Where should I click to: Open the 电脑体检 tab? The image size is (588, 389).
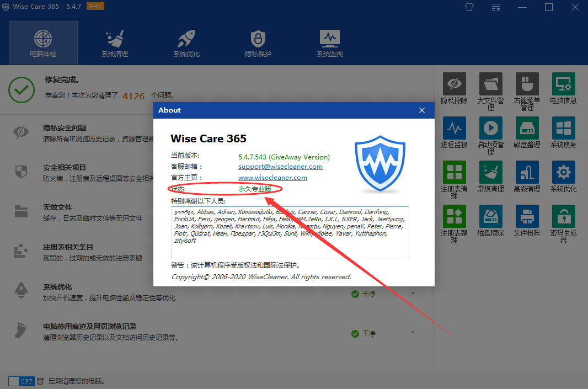(43, 43)
